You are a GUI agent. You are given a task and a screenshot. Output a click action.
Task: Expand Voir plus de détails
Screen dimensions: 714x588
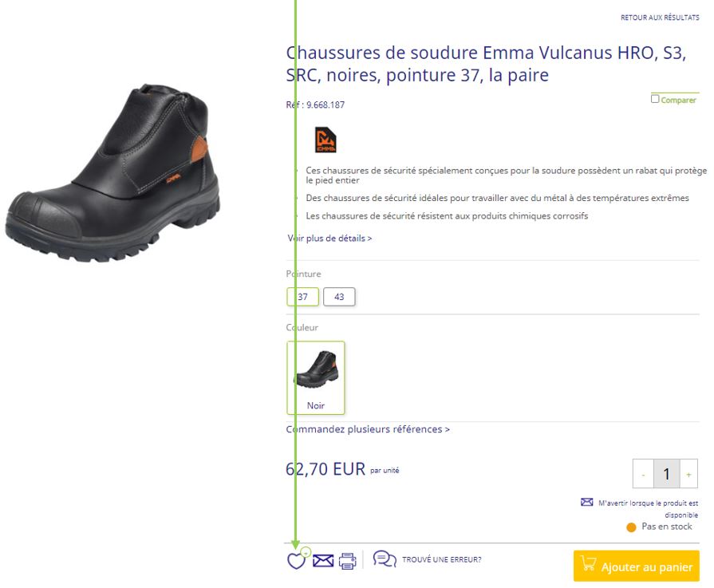[x=329, y=239]
